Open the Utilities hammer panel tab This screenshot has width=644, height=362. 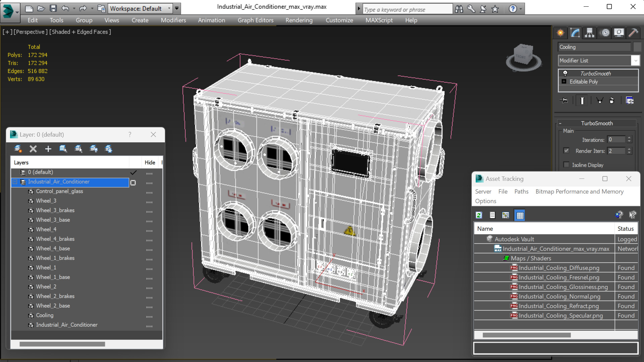pos(633,33)
